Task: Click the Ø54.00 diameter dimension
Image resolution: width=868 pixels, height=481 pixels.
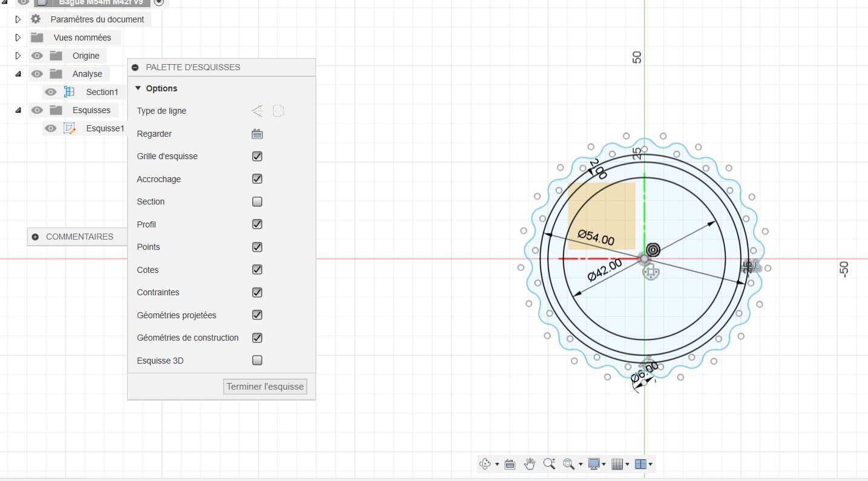Action: tap(596, 237)
